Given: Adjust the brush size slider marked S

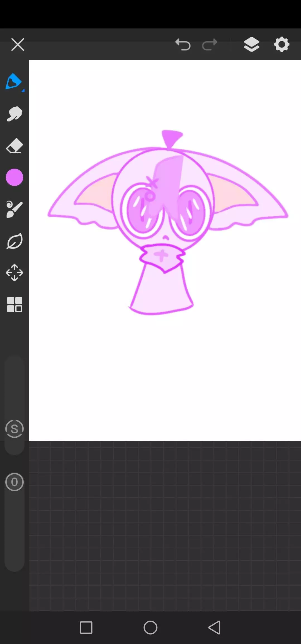Looking at the screenshot, I should 14,429.
